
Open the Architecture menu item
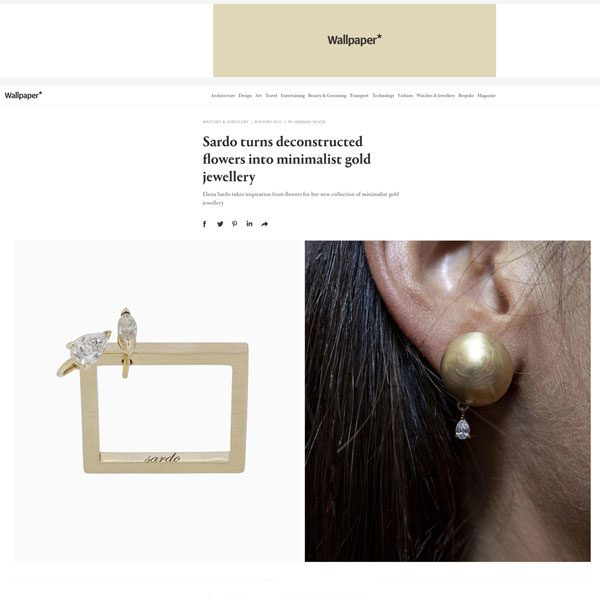[223, 96]
